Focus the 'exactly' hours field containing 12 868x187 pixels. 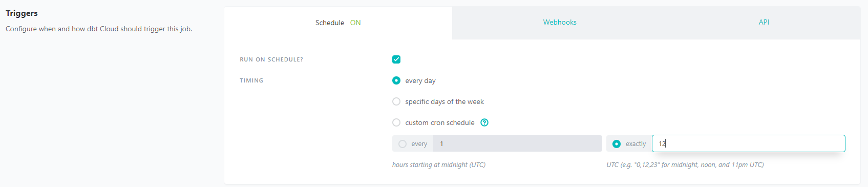coord(748,143)
